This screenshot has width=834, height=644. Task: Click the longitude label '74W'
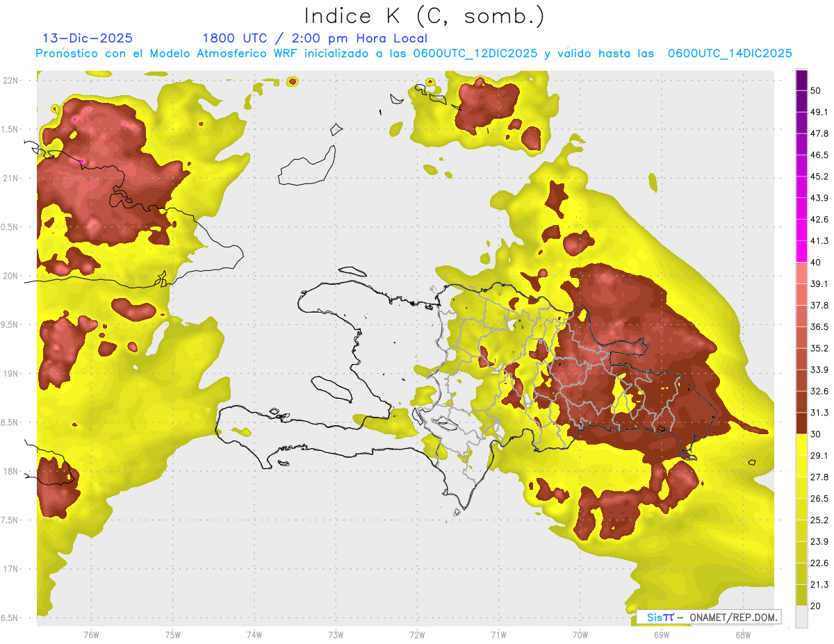254,634
